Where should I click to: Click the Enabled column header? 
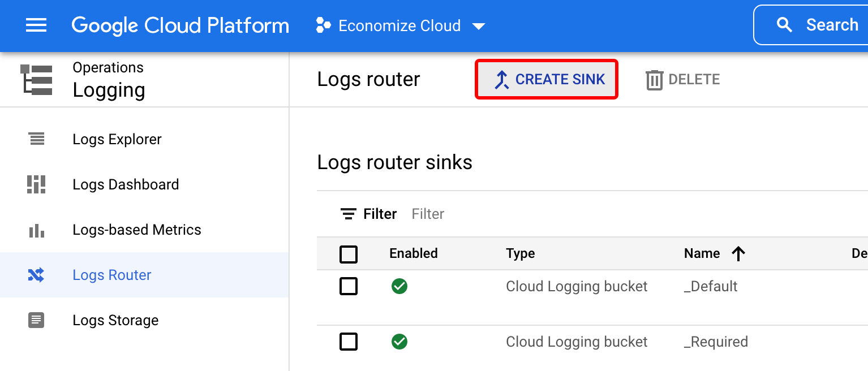(x=414, y=253)
